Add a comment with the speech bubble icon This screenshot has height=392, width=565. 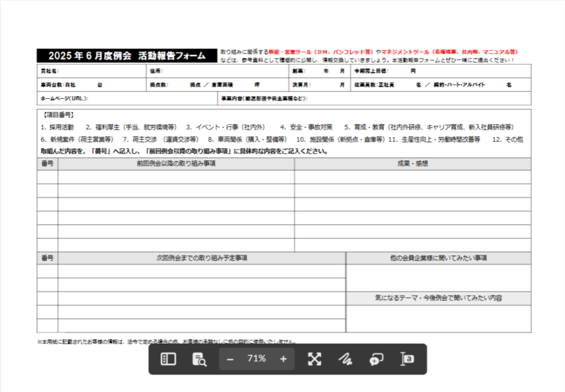coord(376,359)
